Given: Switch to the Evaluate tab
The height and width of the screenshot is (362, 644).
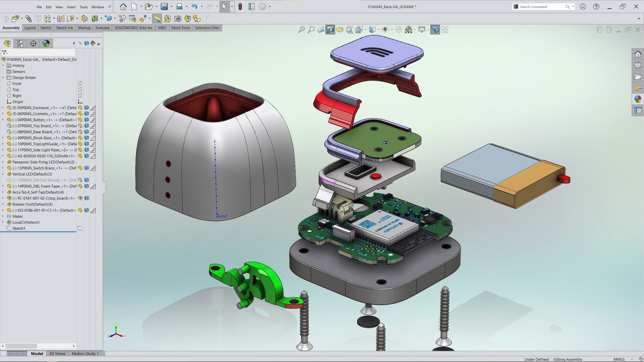Looking at the screenshot, I should pos(102,28).
